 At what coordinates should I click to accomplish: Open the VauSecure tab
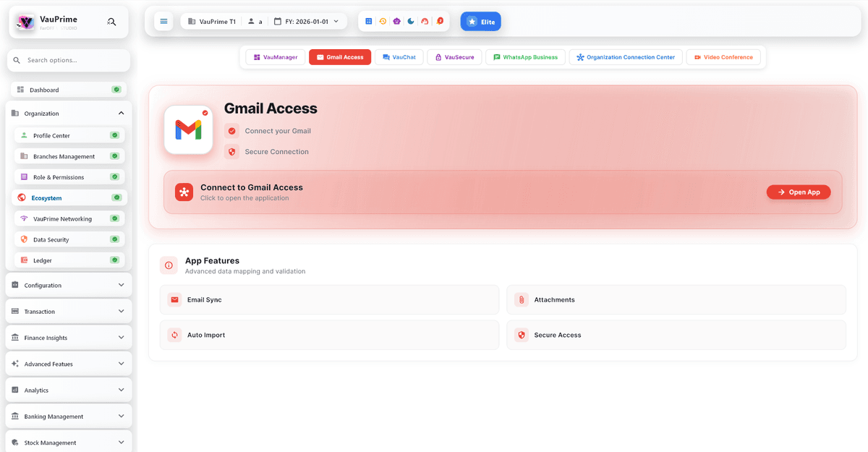(x=454, y=57)
